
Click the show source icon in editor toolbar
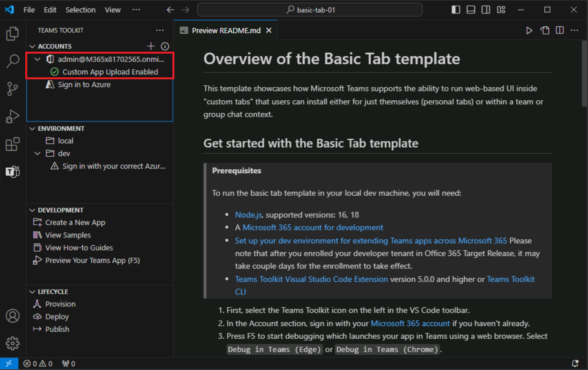[545, 30]
